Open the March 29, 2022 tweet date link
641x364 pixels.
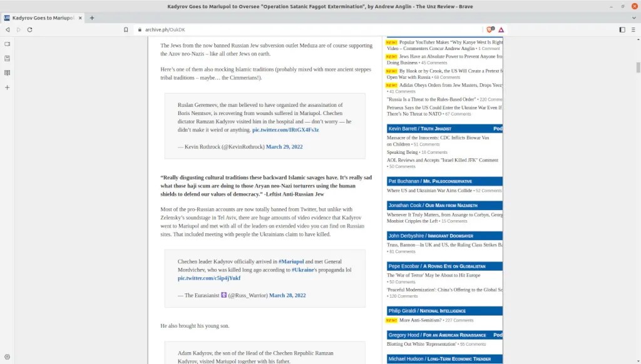coord(284,146)
